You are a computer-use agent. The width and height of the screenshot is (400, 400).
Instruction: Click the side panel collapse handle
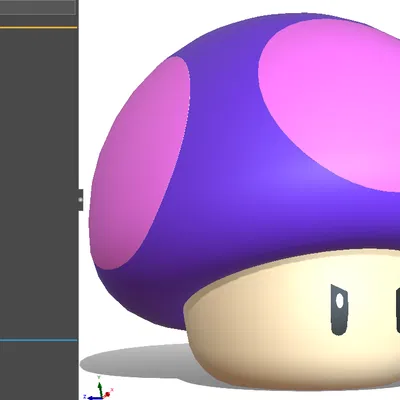(x=80, y=200)
